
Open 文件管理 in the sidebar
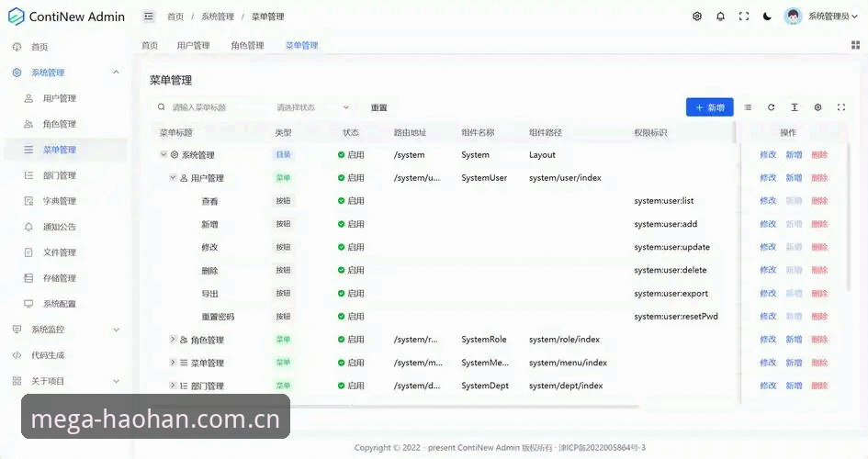(59, 252)
